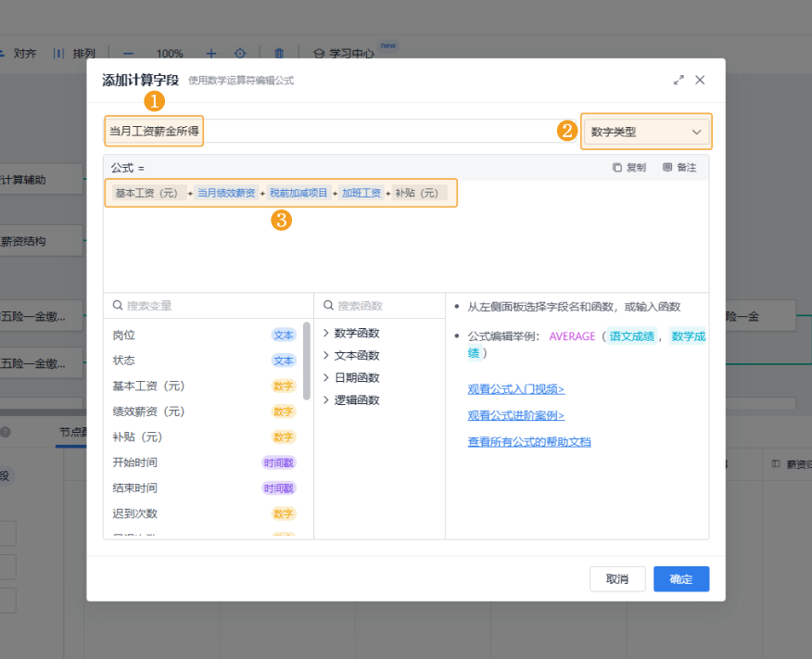Viewport: 812px width, 659px height.
Task: Expand the 日期函数 category
Action: pos(326,378)
